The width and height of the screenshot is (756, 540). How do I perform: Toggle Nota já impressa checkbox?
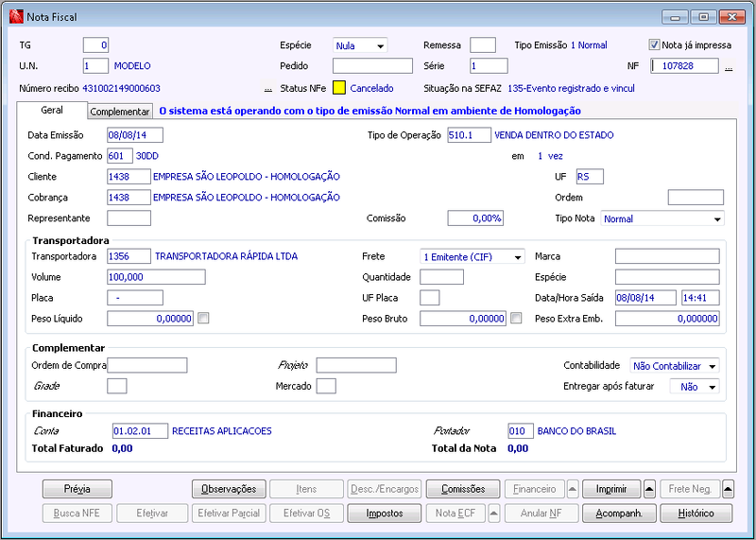[654, 45]
